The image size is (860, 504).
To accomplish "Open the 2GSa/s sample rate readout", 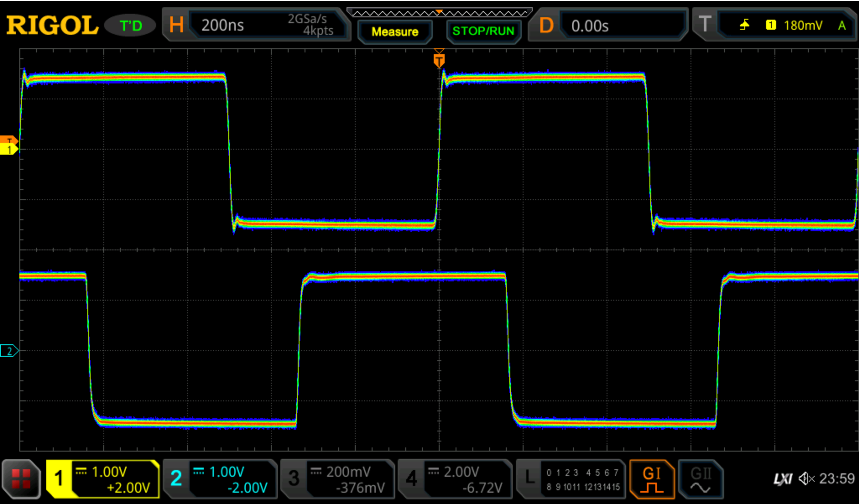I will 307,18.
